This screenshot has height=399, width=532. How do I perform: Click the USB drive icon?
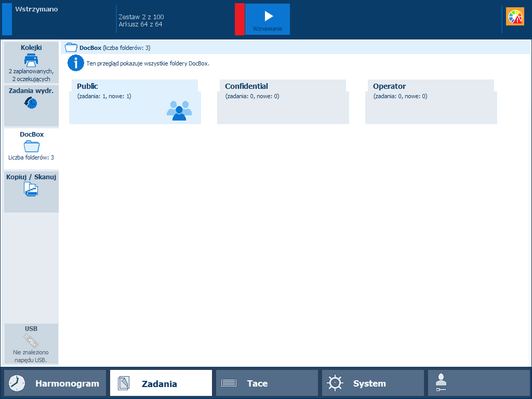point(31,341)
